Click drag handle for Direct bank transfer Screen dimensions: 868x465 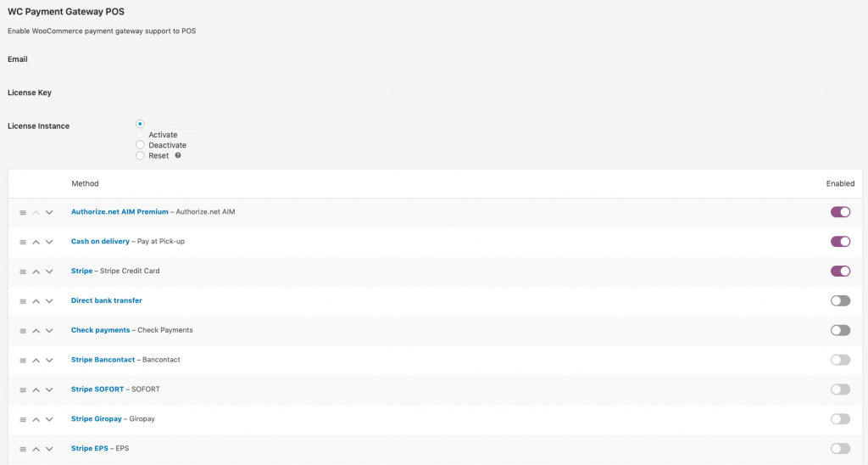point(23,301)
